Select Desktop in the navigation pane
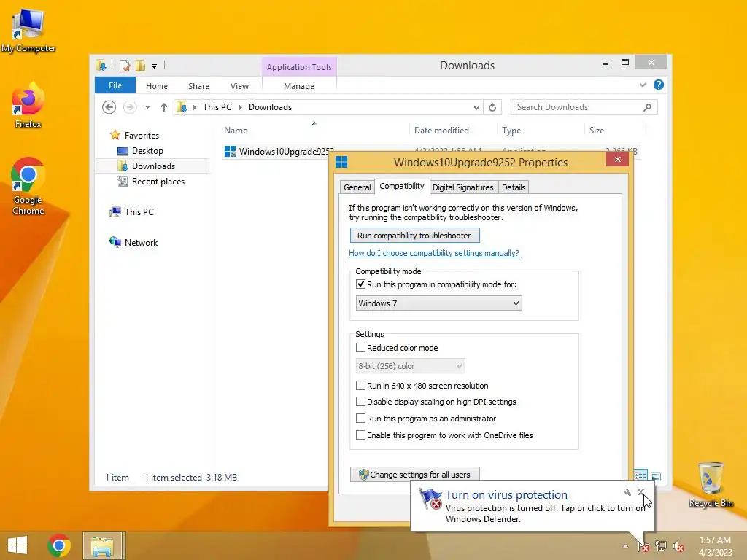Viewport: 747px width, 560px height. pos(147,151)
